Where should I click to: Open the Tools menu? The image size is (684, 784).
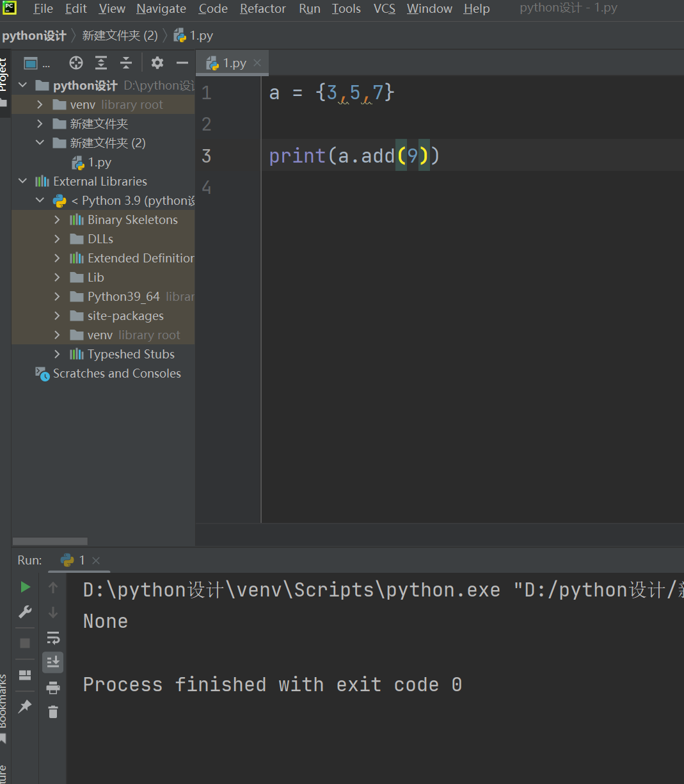346,9
